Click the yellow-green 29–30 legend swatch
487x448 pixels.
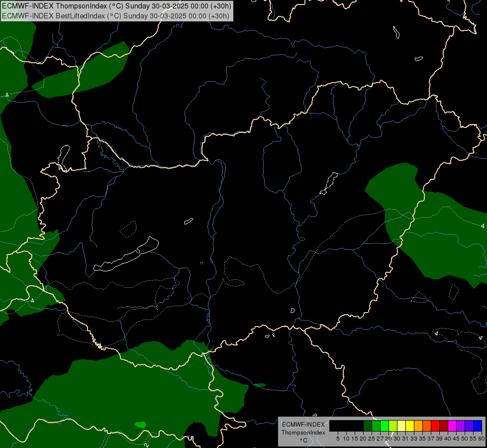pyautogui.click(x=393, y=426)
